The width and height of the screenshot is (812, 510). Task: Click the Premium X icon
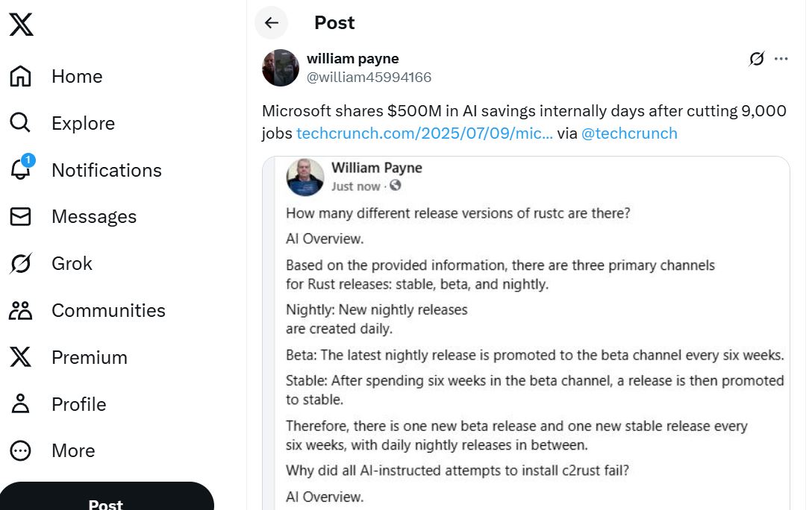point(21,357)
